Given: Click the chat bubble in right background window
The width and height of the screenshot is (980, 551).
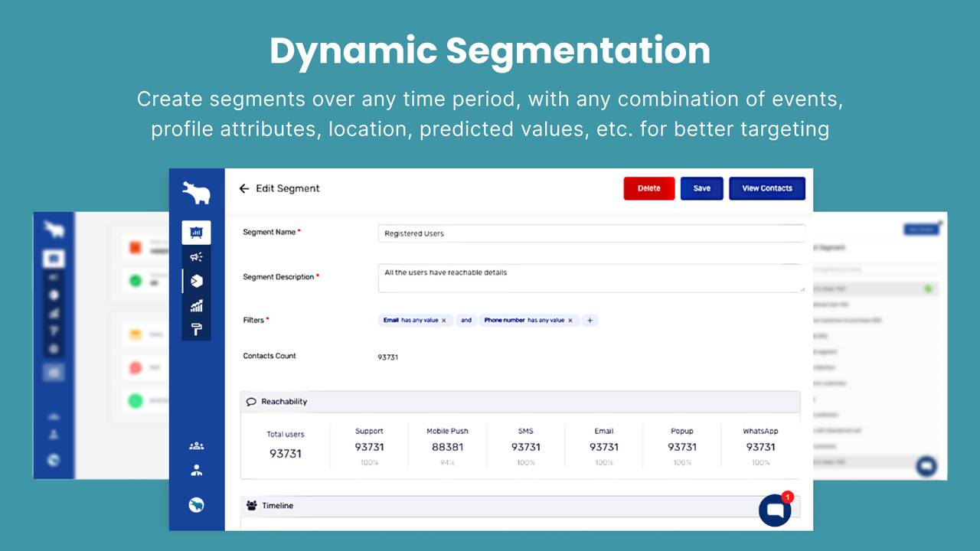Looking at the screenshot, I should click(x=926, y=465).
